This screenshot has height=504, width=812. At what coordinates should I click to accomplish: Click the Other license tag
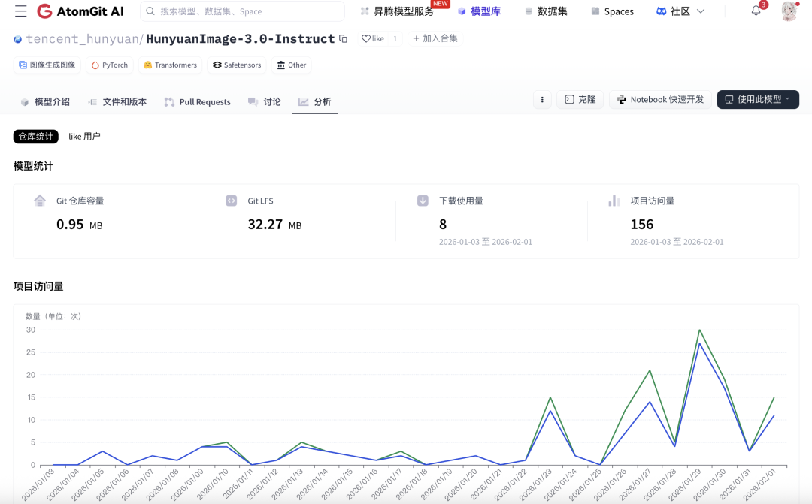(x=292, y=65)
